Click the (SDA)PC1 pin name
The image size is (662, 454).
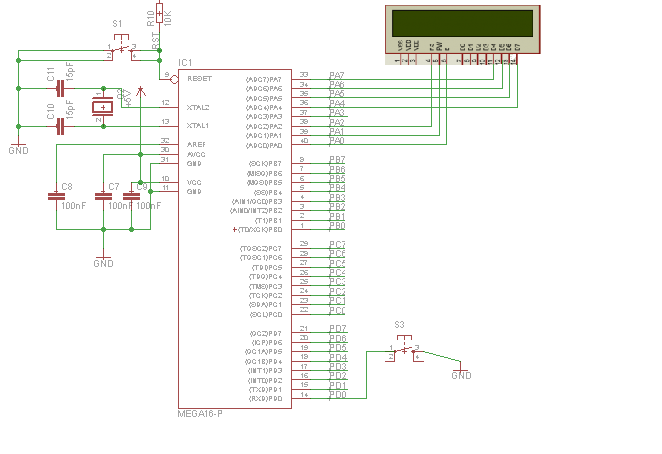click(266, 305)
